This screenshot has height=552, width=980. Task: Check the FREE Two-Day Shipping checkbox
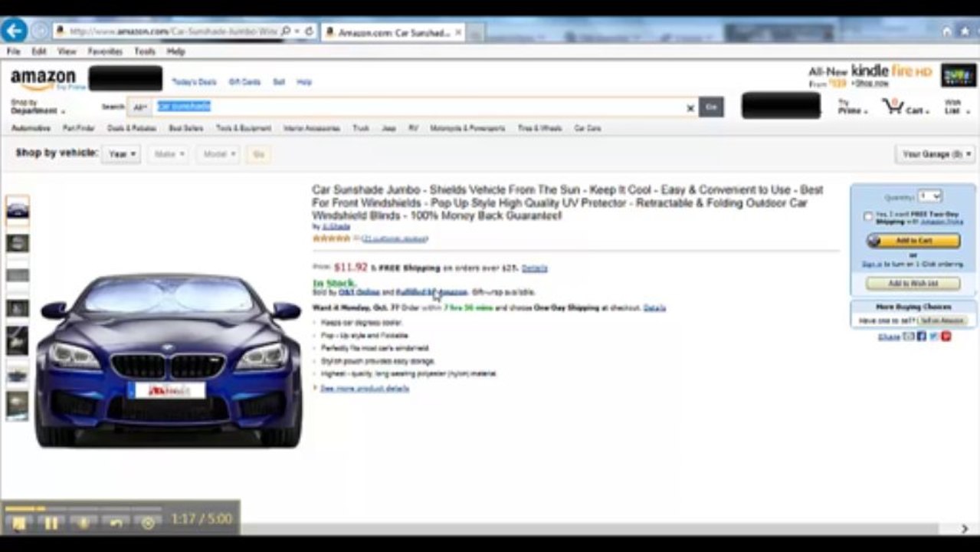(868, 217)
